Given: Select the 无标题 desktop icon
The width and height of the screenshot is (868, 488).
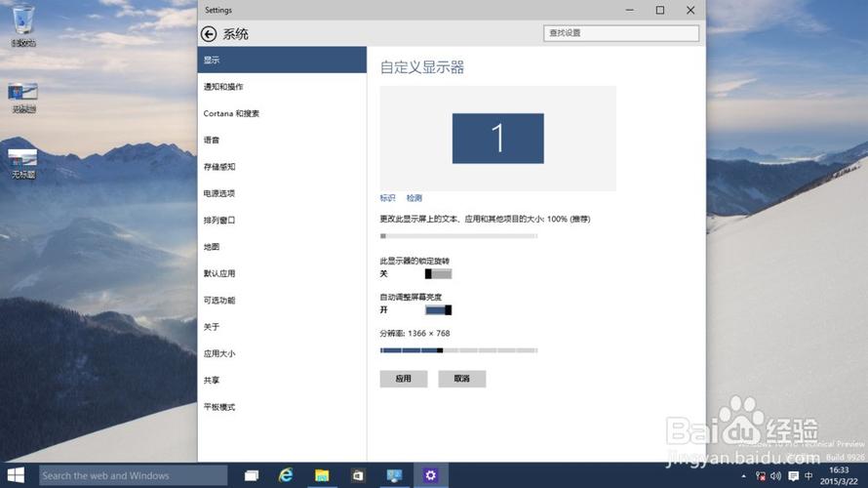Looking at the screenshot, I should click(23, 164).
